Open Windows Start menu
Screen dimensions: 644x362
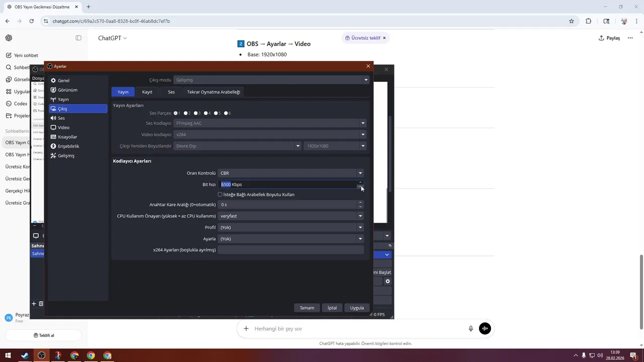coord(8,355)
